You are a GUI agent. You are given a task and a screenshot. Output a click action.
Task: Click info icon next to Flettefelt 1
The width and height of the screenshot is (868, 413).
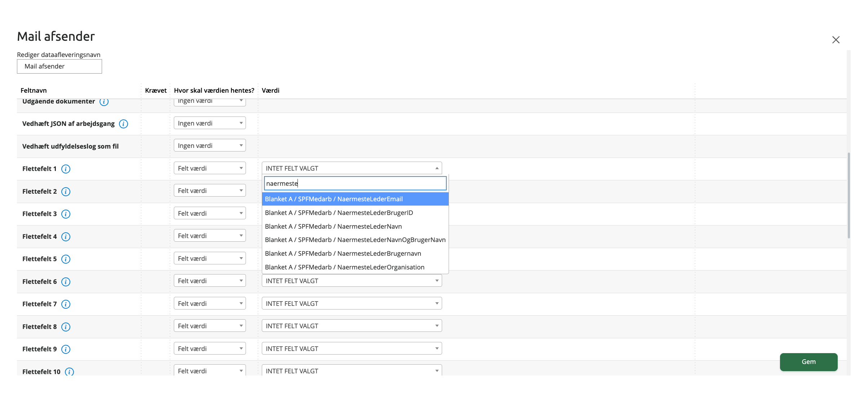point(66,169)
